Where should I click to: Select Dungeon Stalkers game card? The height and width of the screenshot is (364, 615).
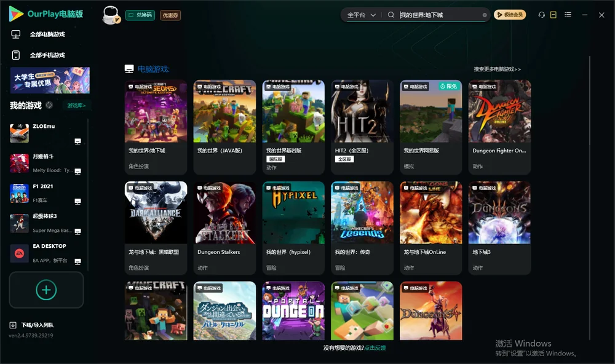(224, 228)
